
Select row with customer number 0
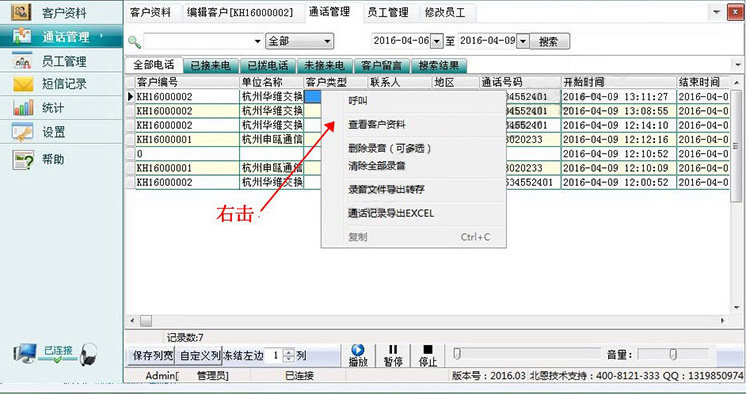coord(427,154)
